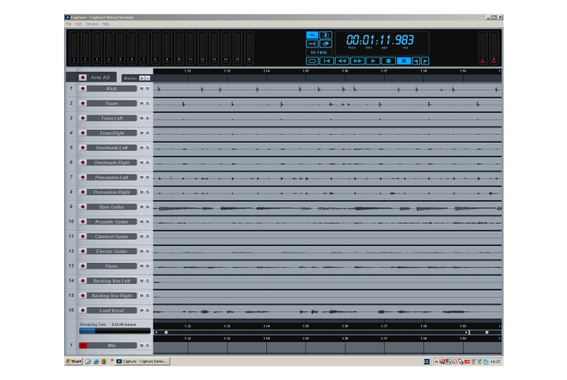Mute the Mix track

141,345
